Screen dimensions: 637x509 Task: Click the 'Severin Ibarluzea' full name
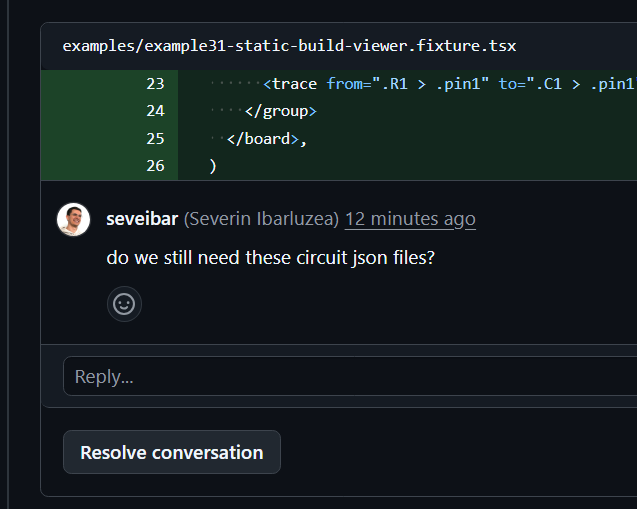[x=262, y=219]
